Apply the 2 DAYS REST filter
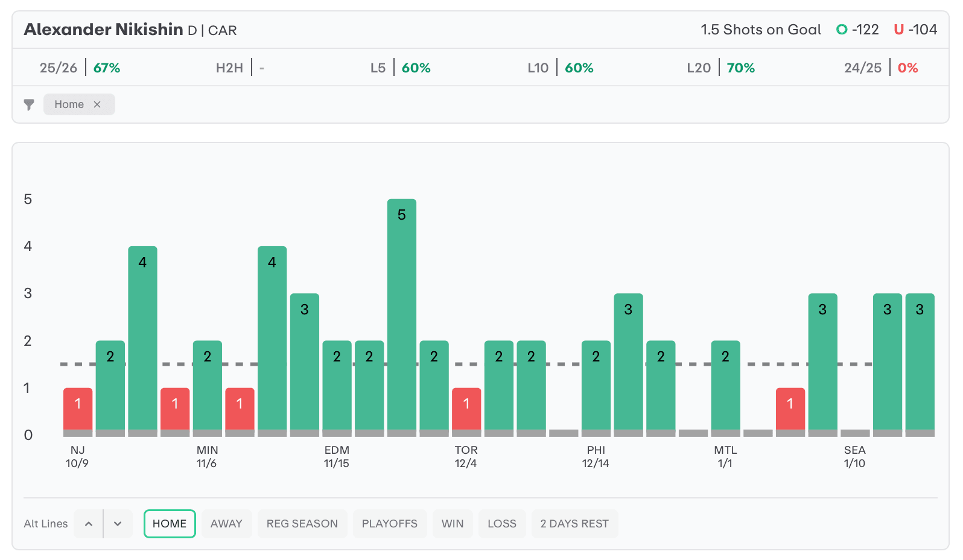The height and width of the screenshot is (560, 963). point(574,524)
